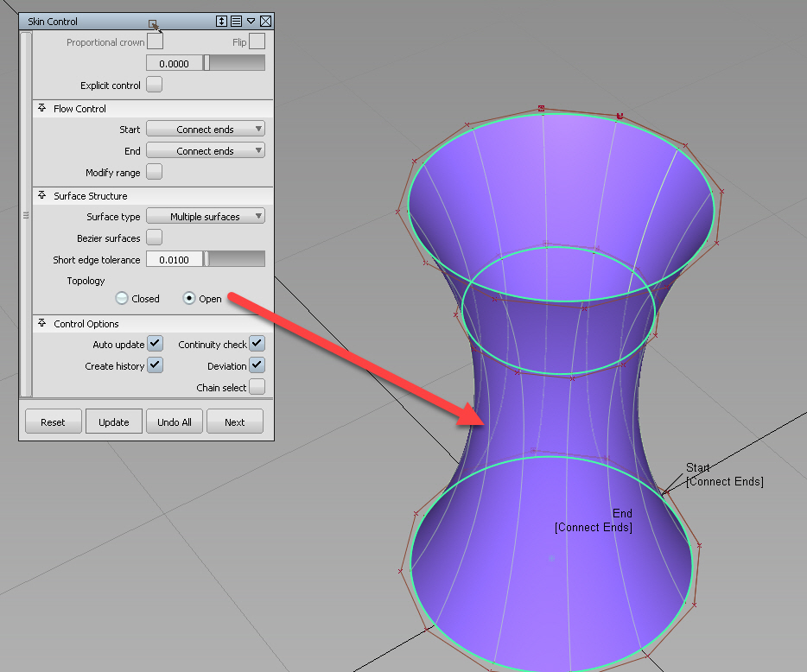Open the Start flow dropdown
807x672 pixels.
click(205, 128)
